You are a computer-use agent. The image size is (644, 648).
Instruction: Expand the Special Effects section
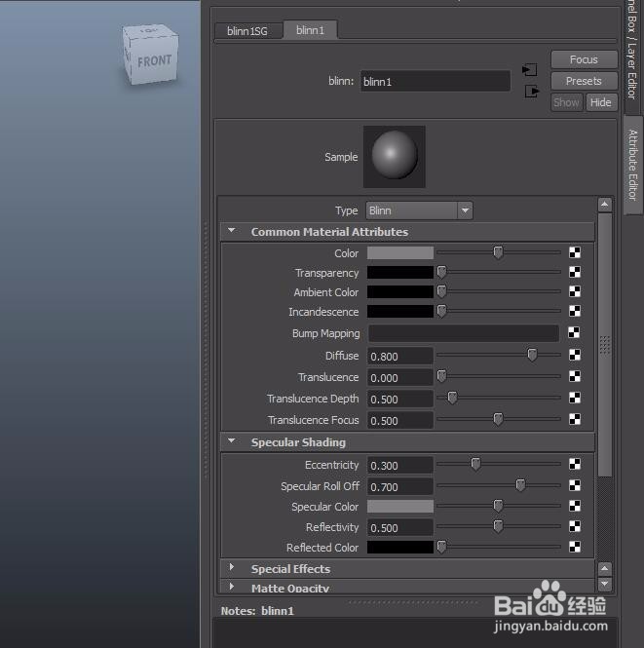[232, 567]
